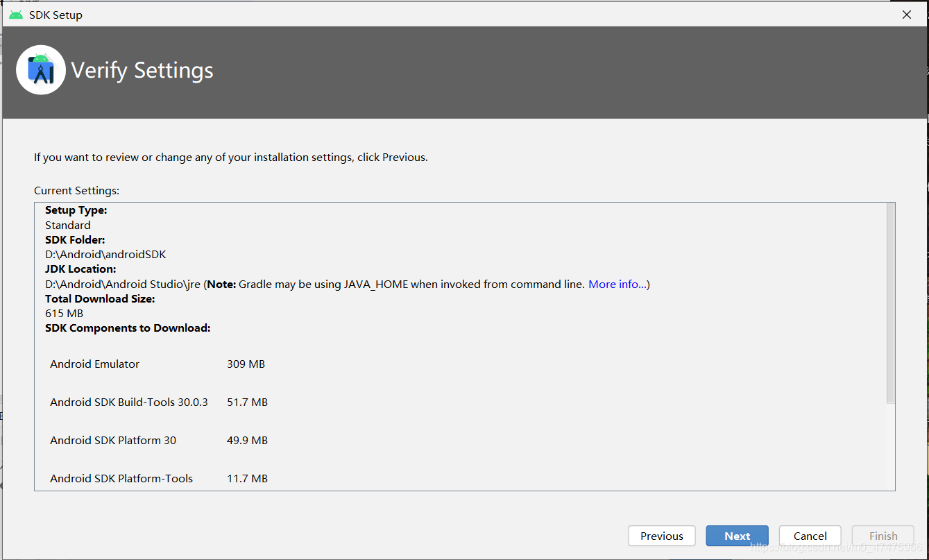Click the 615 MB total download value

click(64, 314)
